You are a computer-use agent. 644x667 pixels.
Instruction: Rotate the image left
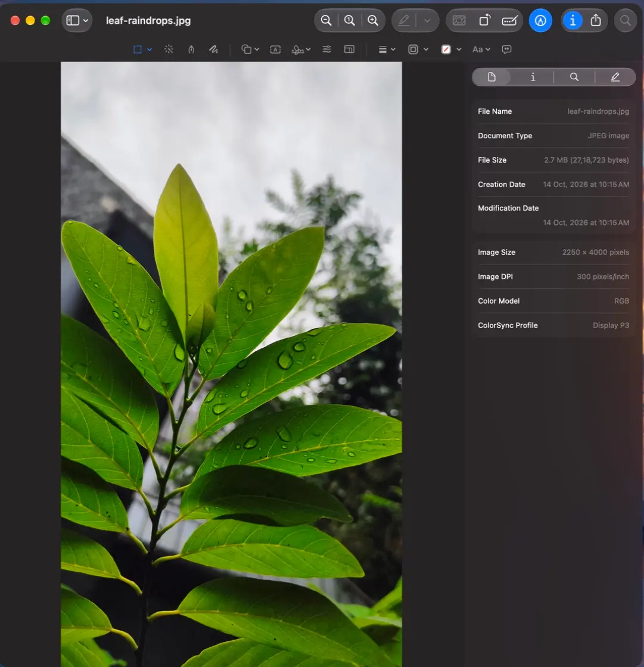tap(484, 20)
